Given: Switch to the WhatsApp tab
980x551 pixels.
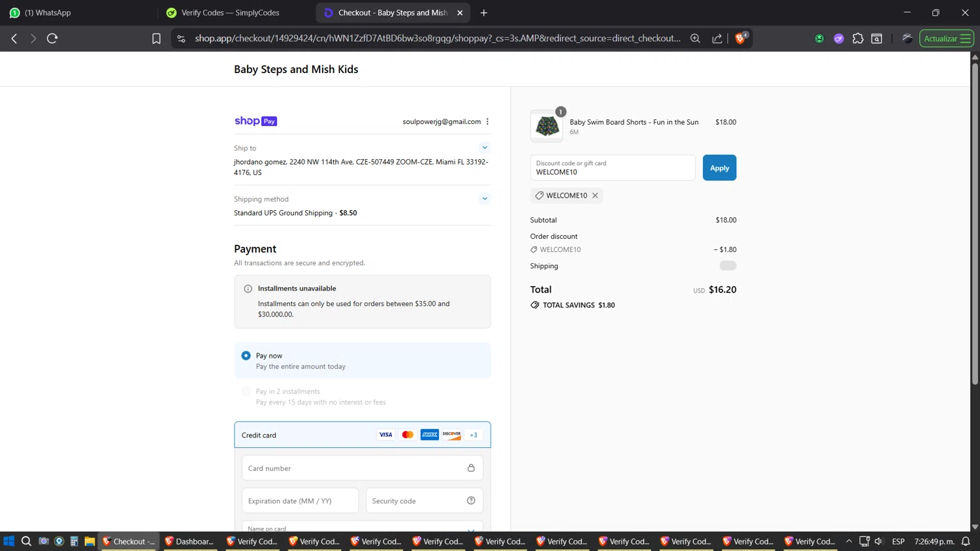Looking at the screenshot, I should (77, 12).
